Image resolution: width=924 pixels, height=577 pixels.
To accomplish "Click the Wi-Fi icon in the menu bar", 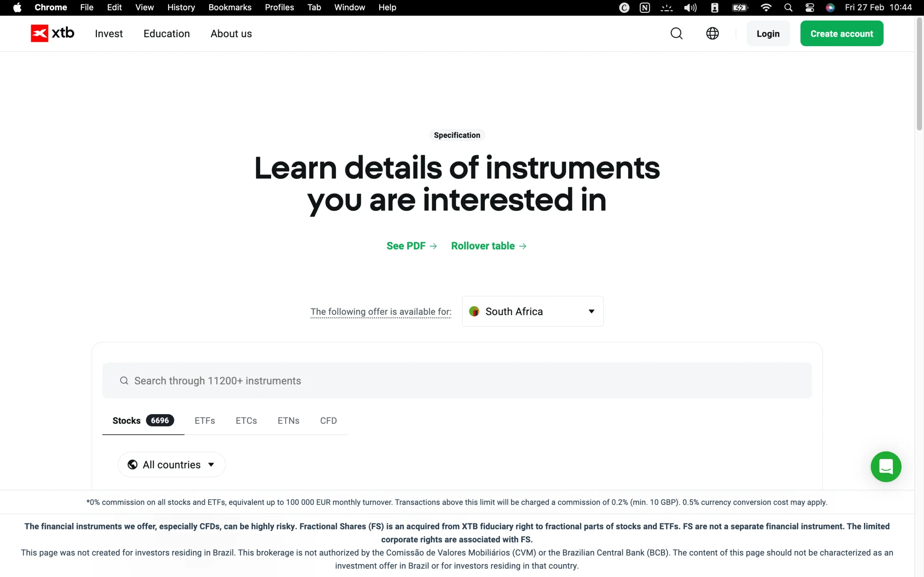I will pyautogui.click(x=766, y=7).
